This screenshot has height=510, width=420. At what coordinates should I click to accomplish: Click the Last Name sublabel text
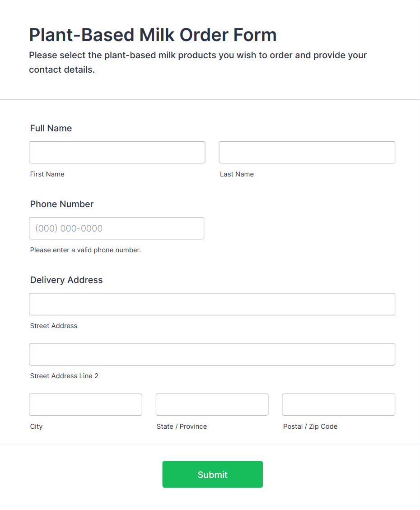[x=237, y=174]
